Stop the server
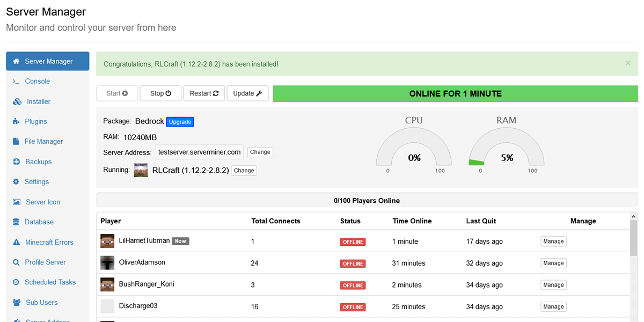 click(x=160, y=93)
